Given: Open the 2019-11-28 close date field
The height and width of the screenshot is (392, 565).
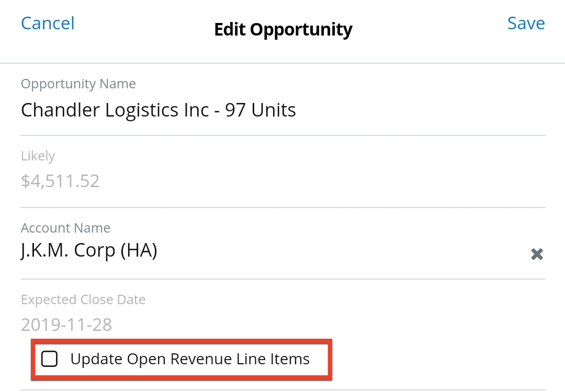Looking at the screenshot, I should point(66,325).
